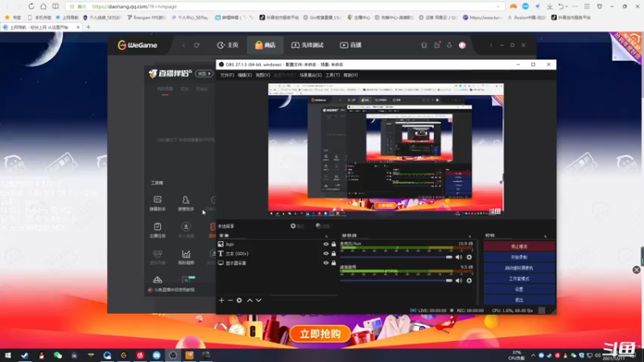Viewport: 644px width, 362px height.
Task: Move selected source up with arrow
Action: (x=250, y=300)
